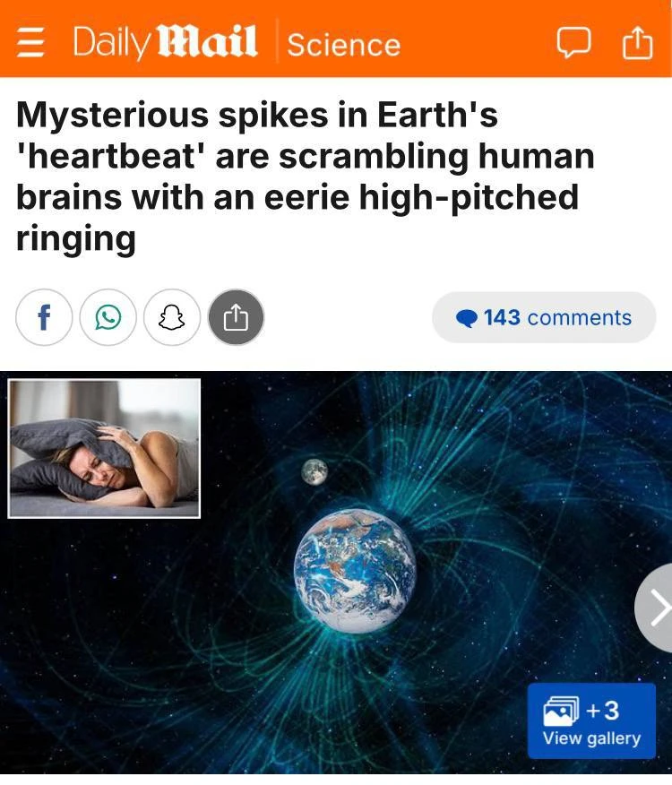Tap the grey share button
Viewport: 672px width, 785px height.
[236, 317]
